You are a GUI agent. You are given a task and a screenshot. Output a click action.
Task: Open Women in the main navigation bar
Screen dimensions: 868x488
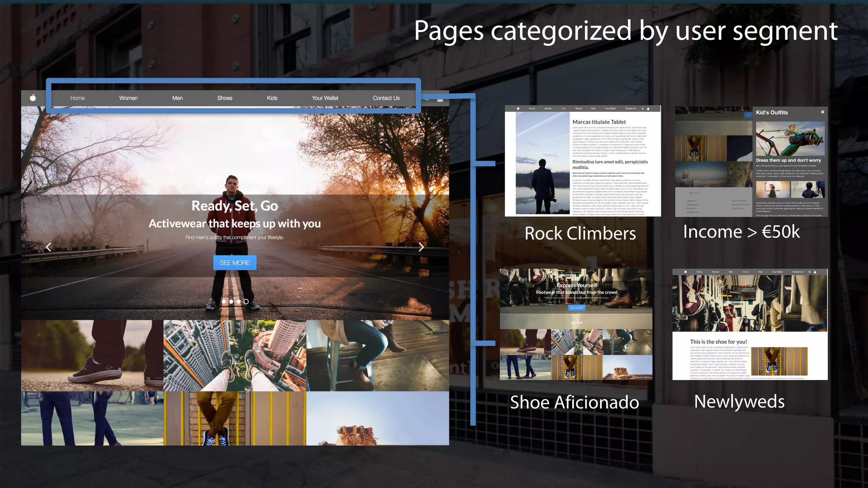point(128,98)
